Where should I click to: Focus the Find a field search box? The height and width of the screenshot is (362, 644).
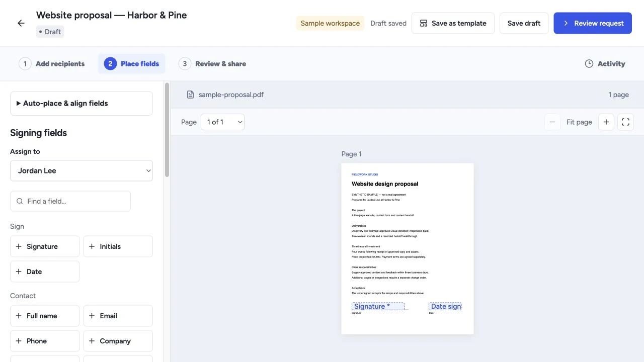(x=70, y=201)
